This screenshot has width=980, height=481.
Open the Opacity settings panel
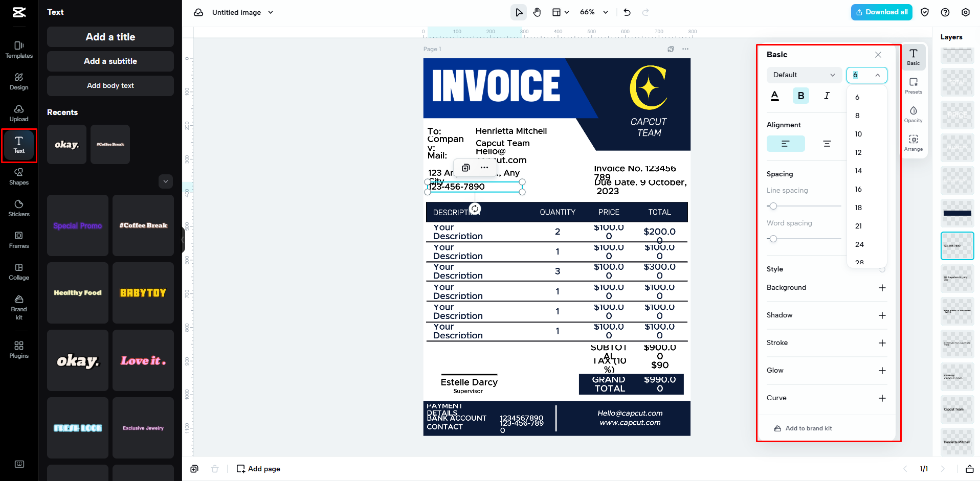[914, 114]
